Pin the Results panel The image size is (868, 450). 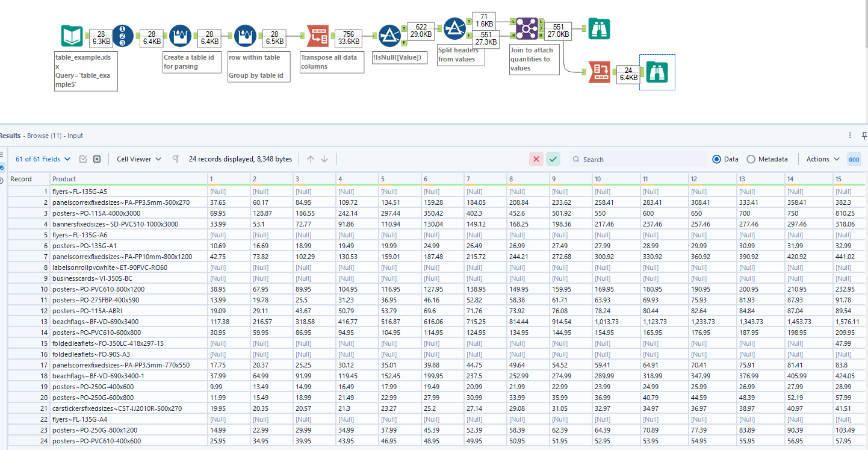tap(864, 135)
